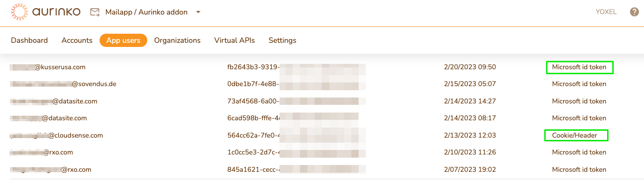Screen dimensions: 644x180
Task: Go to the Accounts tab
Action: [77, 40]
